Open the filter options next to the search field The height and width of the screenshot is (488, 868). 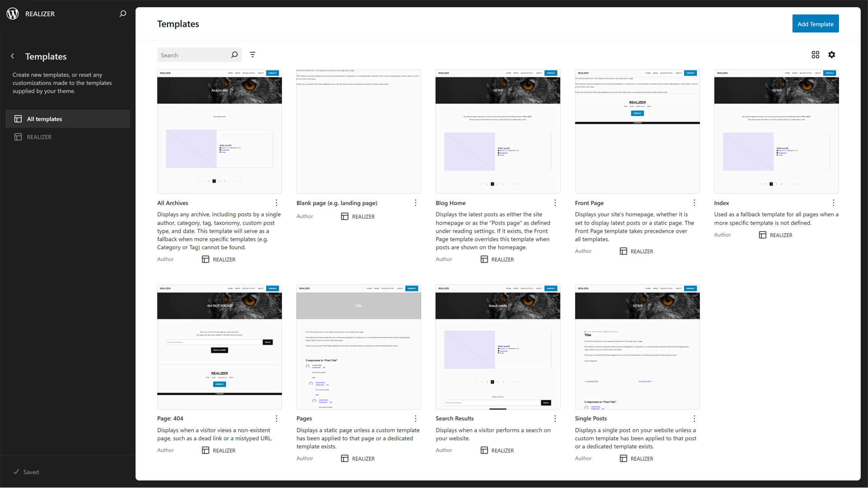pos(252,54)
